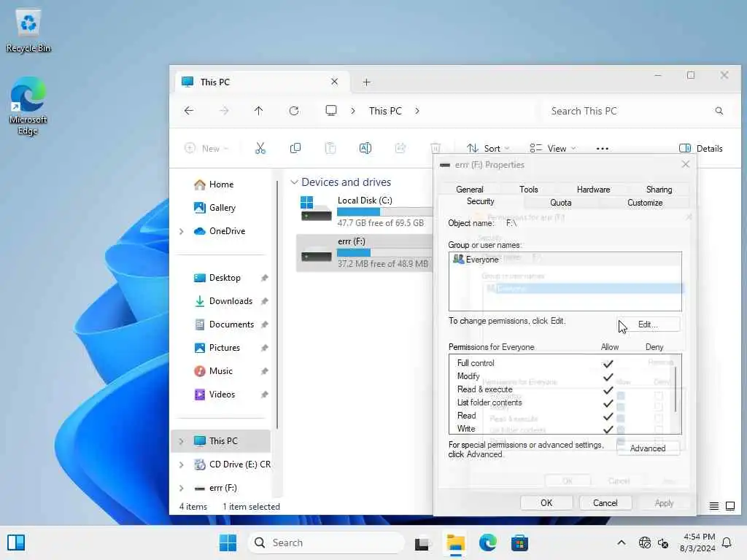Viewport: 747px width, 560px height.
Task: Switch to the Customize tab
Action: click(645, 203)
